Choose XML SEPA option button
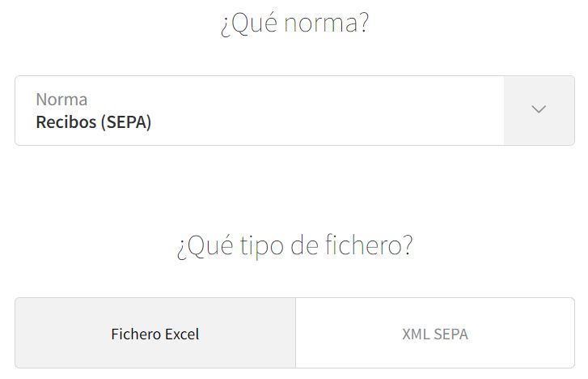Screen dimensions: 588x379 (x=435, y=333)
